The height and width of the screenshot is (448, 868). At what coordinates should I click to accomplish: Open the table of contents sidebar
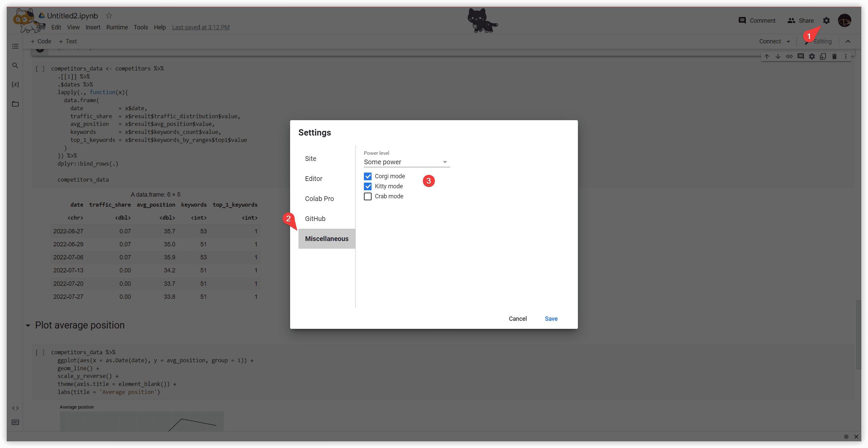coord(15,46)
